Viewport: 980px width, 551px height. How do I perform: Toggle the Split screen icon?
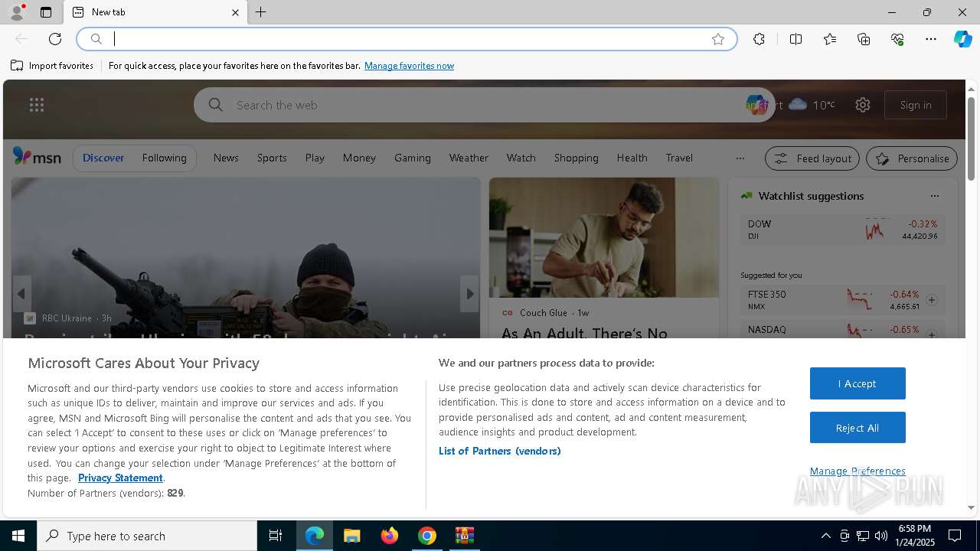coord(795,39)
